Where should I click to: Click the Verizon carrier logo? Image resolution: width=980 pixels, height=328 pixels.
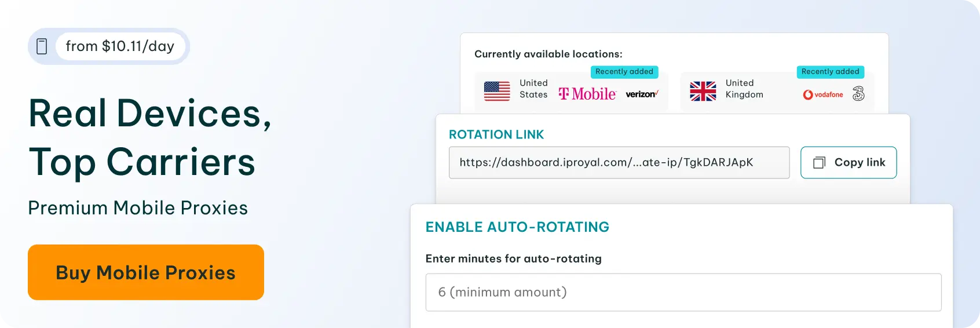pos(642,94)
